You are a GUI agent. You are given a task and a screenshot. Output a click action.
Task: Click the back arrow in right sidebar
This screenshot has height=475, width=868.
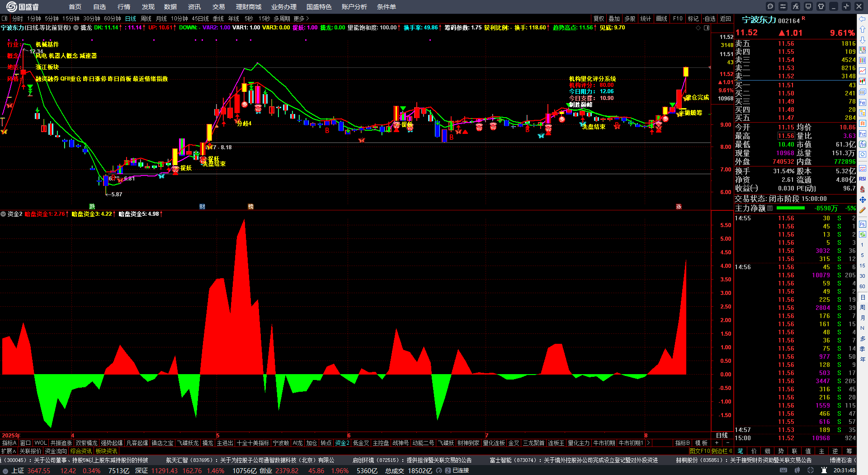click(863, 19)
